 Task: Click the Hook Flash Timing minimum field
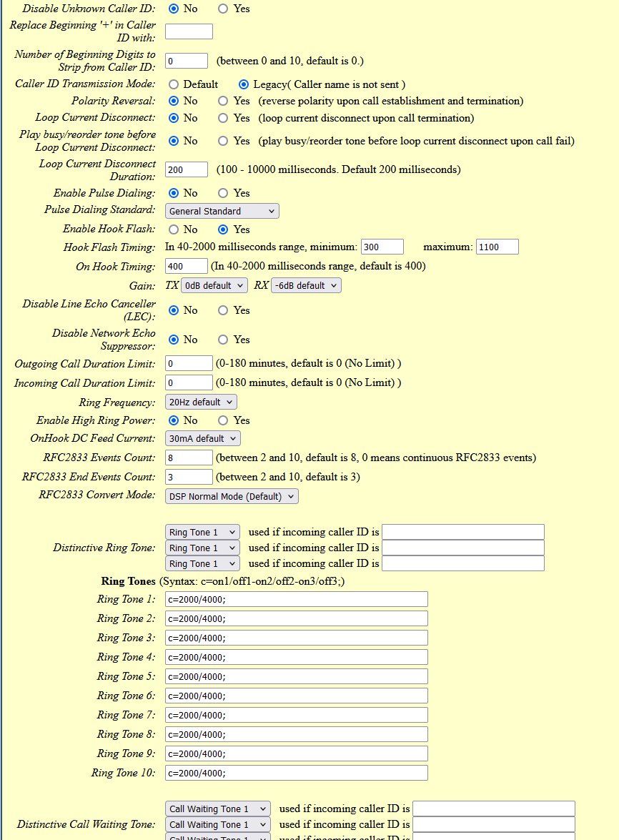point(382,247)
